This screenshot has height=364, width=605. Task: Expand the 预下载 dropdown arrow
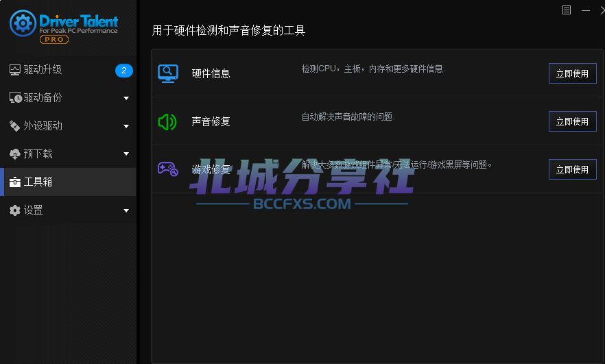click(126, 154)
